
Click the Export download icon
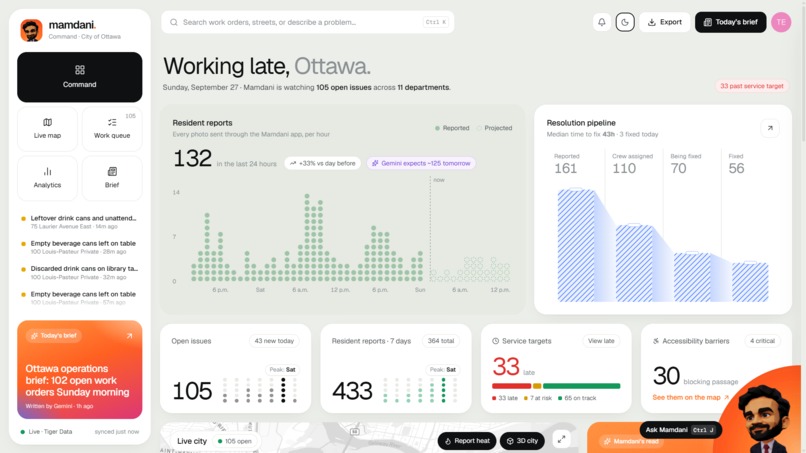651,22
